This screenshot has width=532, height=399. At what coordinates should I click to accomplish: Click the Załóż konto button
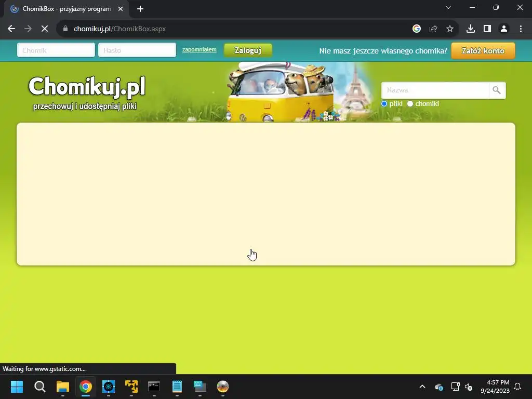[483, 50]
